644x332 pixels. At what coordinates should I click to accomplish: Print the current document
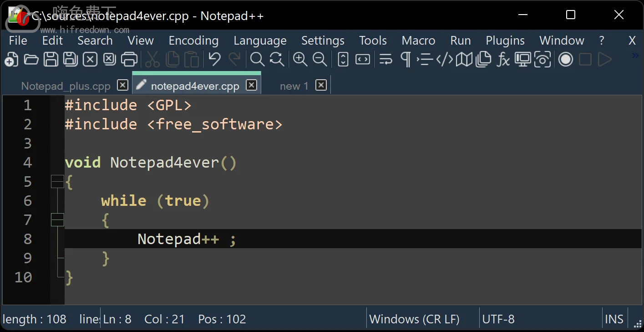pos(129,59)
